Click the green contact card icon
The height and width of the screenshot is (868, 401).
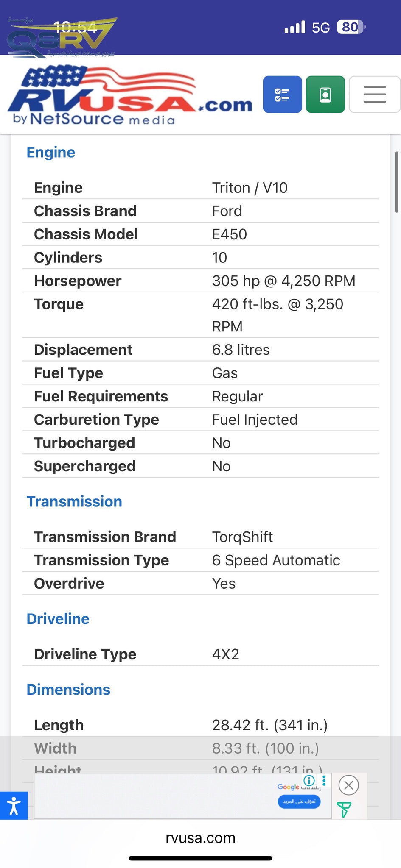coord(325,94)
